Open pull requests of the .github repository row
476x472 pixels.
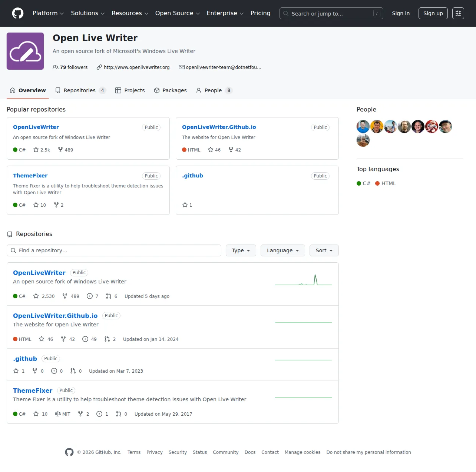[x=76, y=371]
